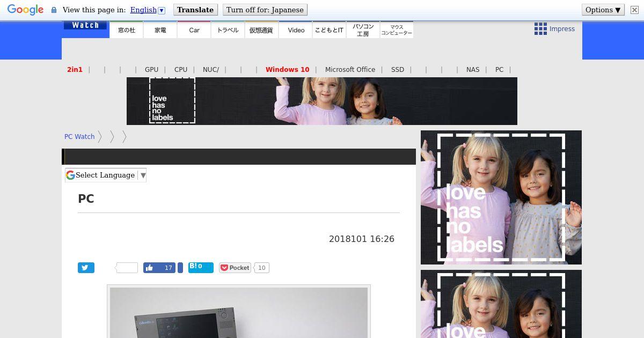This screenshot has width=644, height=338.
Task: Click Turn off for: Japanese button
Action: coord(265,10)
